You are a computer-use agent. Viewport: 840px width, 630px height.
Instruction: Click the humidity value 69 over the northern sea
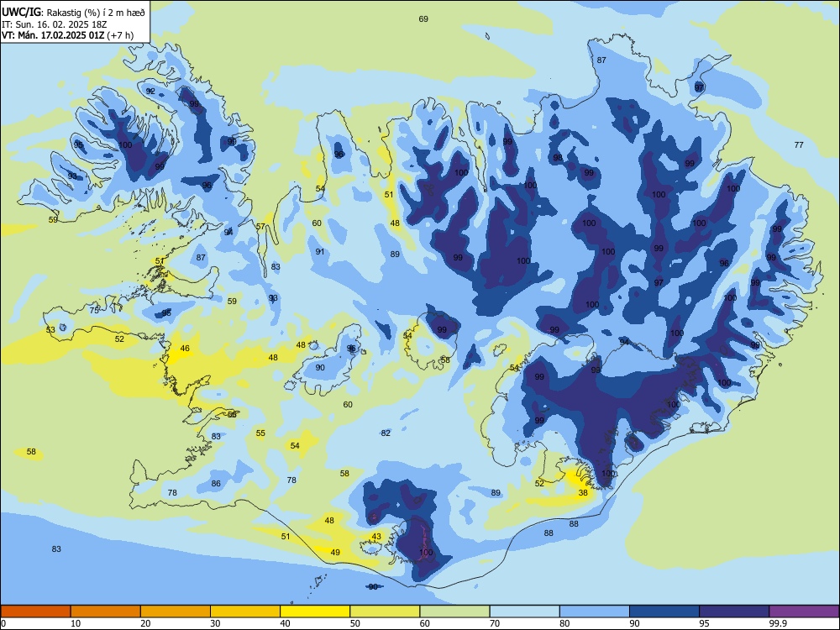click(423, 19)
